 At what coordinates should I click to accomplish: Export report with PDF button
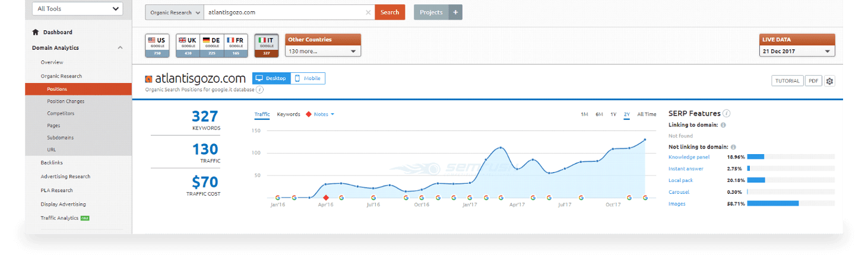[x=813, y=81]
